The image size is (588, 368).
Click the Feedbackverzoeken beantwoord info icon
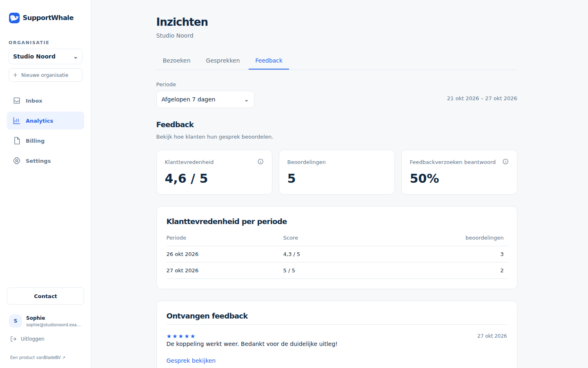(506, 162)
